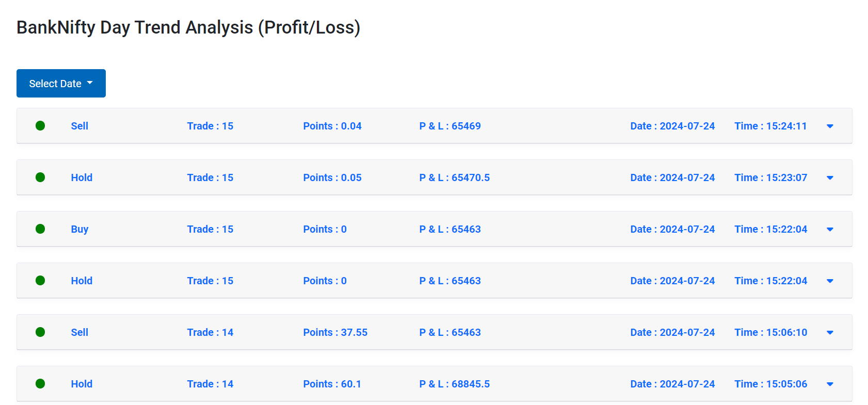Expand the Hold row at 15:23:07
This screenshot has height=405, width=868.
(x=830, y=177)
